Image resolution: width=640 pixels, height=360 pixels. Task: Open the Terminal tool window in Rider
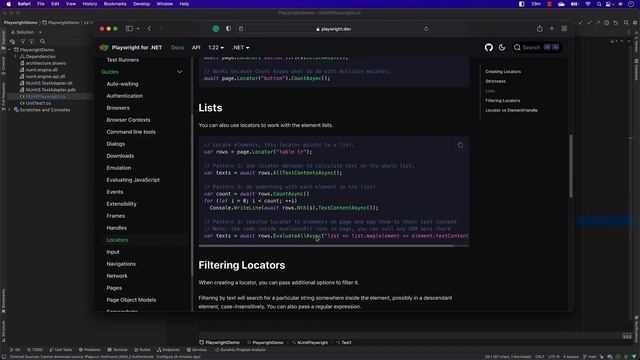click(x=118, y=350)
